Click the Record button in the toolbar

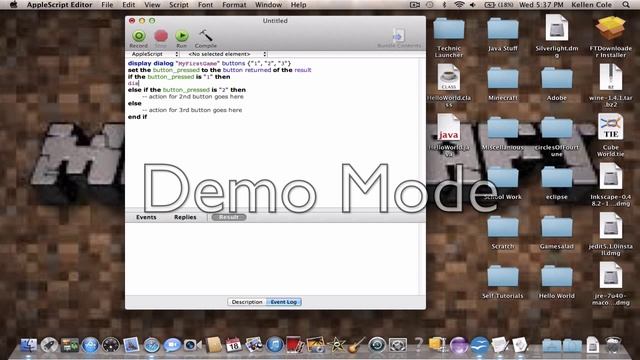click(x=138, y=39)
